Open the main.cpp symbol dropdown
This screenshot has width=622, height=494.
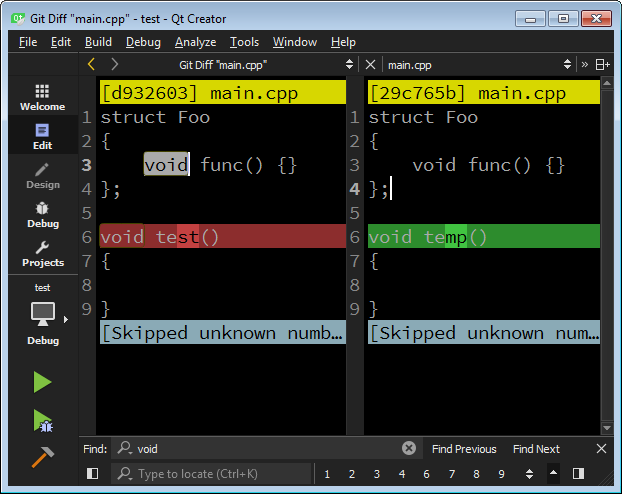pos(567,64)
